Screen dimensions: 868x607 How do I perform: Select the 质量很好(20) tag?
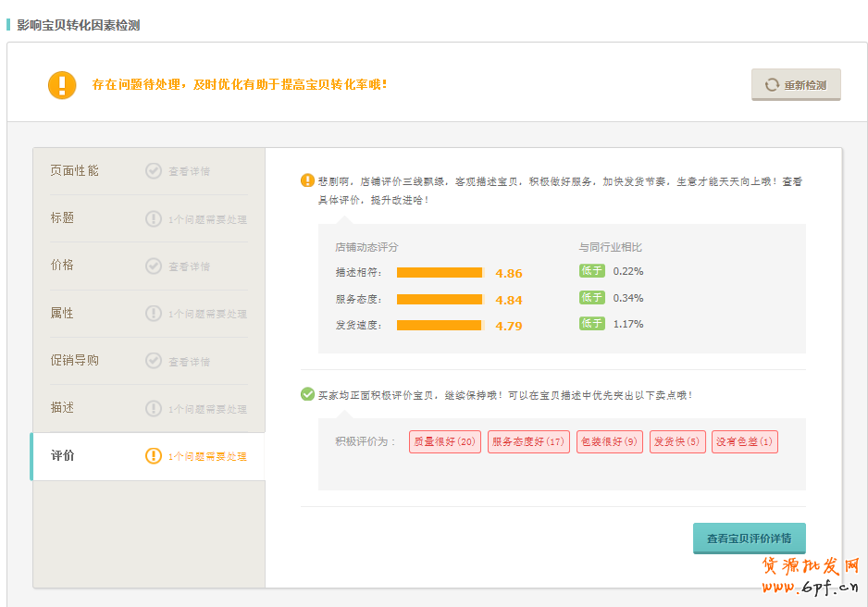point(444,442)
